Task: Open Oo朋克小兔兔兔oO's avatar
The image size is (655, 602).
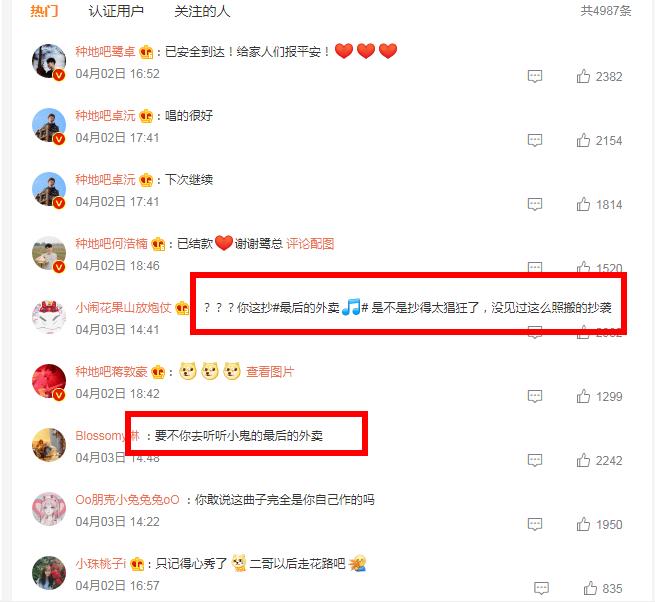Action: [49, 509]
